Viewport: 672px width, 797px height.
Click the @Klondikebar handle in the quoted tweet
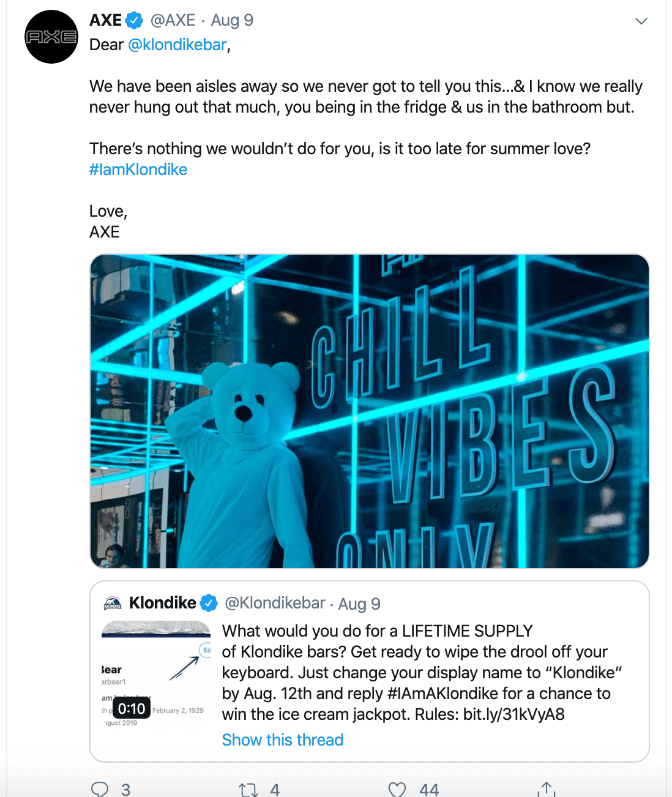pyautogui.click(x=274, y=603)
